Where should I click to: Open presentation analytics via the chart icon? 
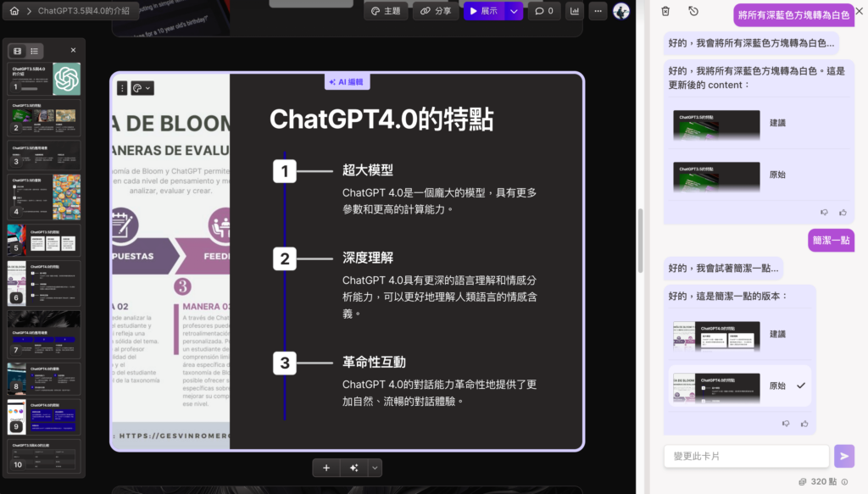[576, 11]
